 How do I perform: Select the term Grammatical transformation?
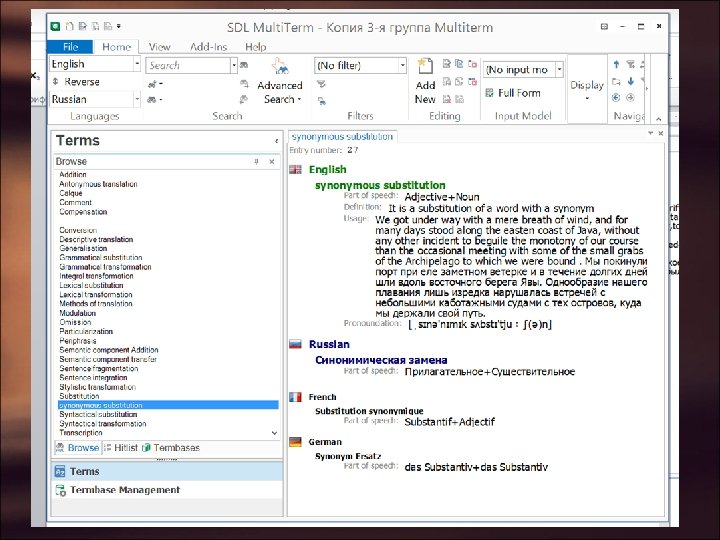[105, 267]
